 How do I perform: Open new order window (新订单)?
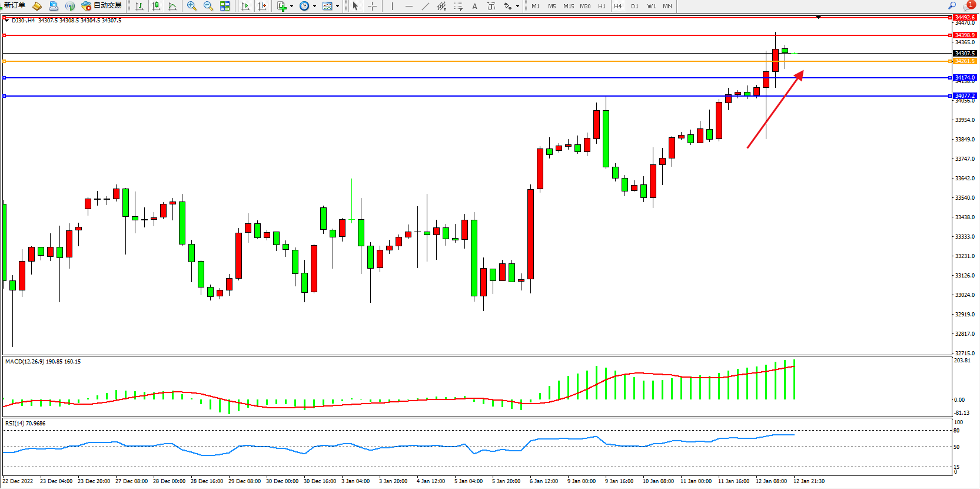click(14, 6)
